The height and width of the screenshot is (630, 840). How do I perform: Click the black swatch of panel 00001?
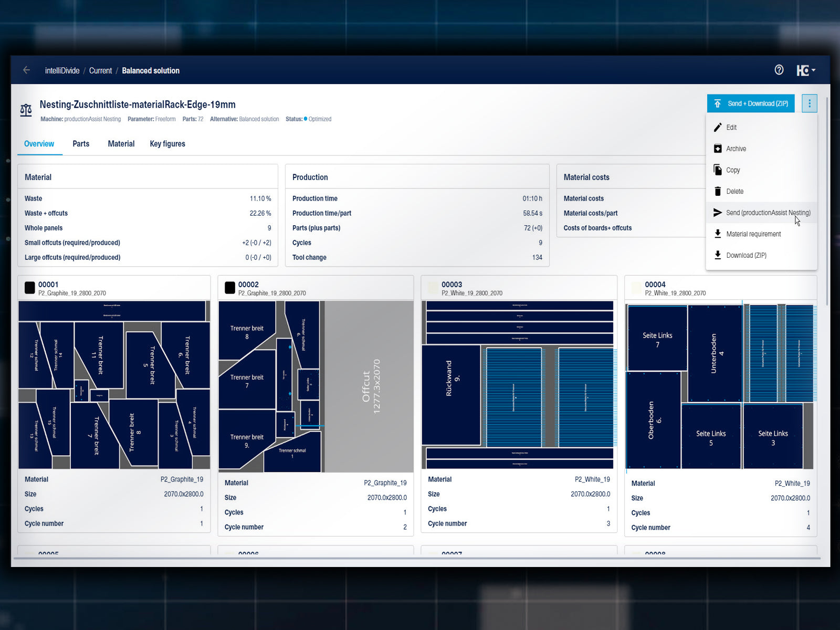coord(30,288)
